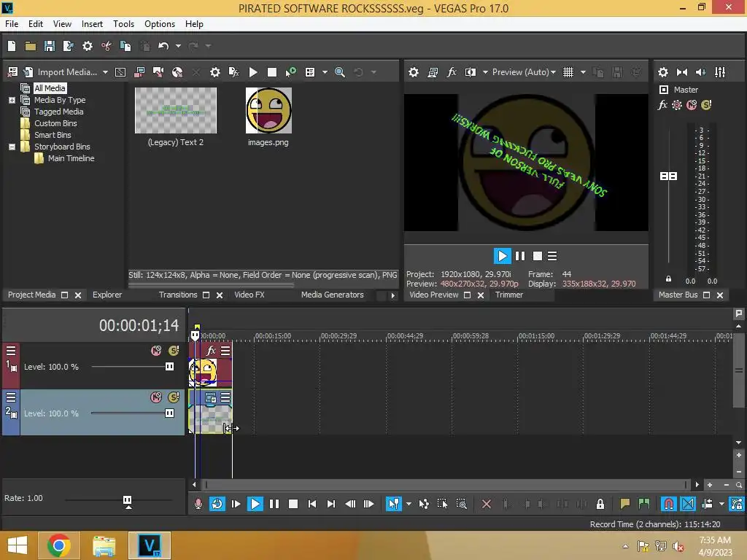Stop media preview in Project Media toolbar

(272, 72)
